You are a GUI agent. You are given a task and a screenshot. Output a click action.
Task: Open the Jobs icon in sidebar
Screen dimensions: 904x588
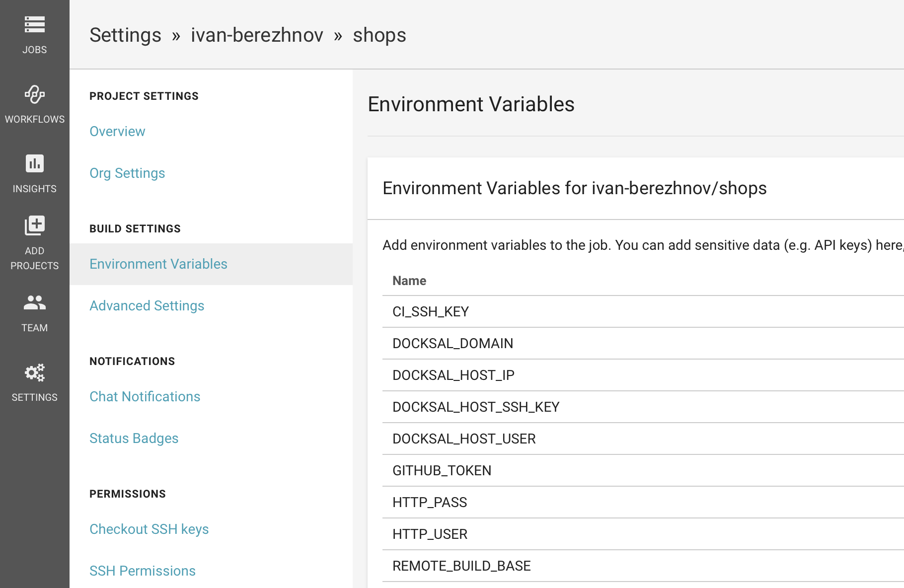(35, 24)
